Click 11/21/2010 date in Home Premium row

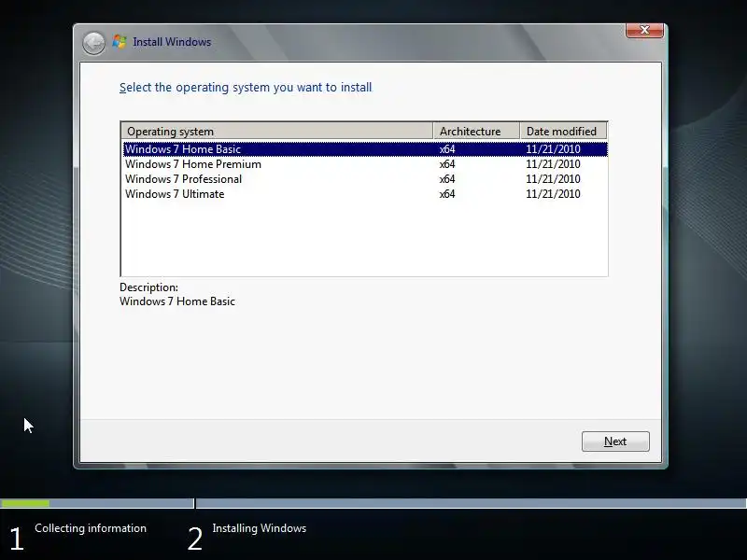[x=553, y=164]
